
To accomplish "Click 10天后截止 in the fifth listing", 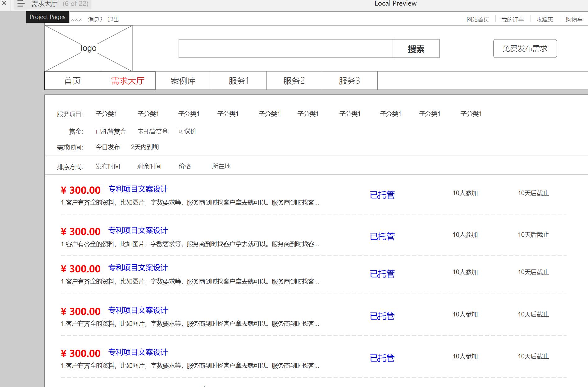I will click(533, 356).
